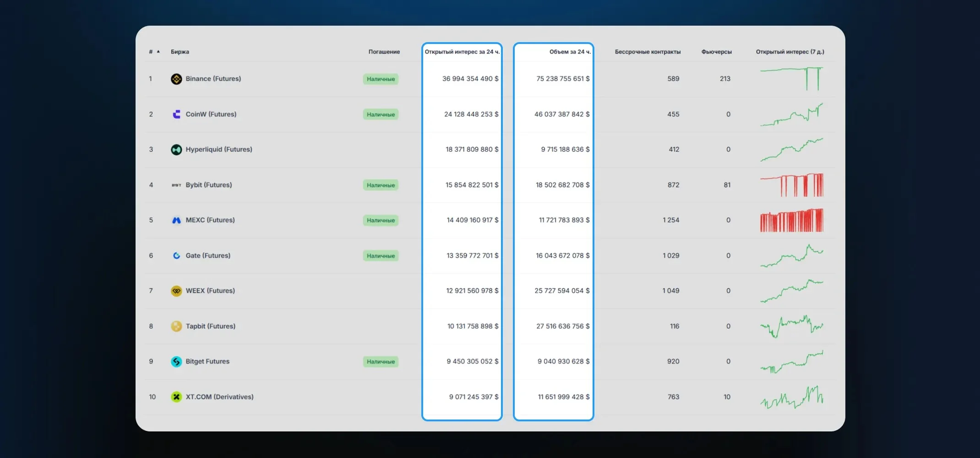
Task: Open the XT.COM (Derivatives) exchange link
Action: coord(219,397)
